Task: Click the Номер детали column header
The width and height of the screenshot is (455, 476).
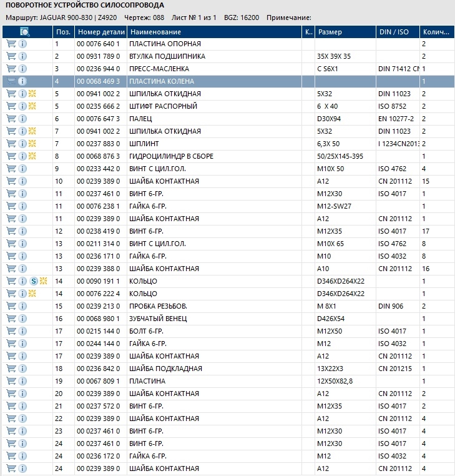Action: coord(99,32)
